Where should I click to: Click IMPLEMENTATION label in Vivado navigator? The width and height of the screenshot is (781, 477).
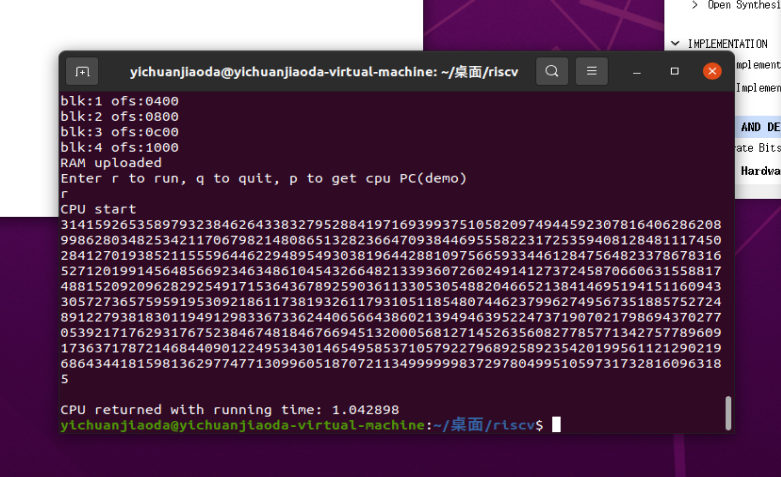pyautogui.click(x=728, y=44)
